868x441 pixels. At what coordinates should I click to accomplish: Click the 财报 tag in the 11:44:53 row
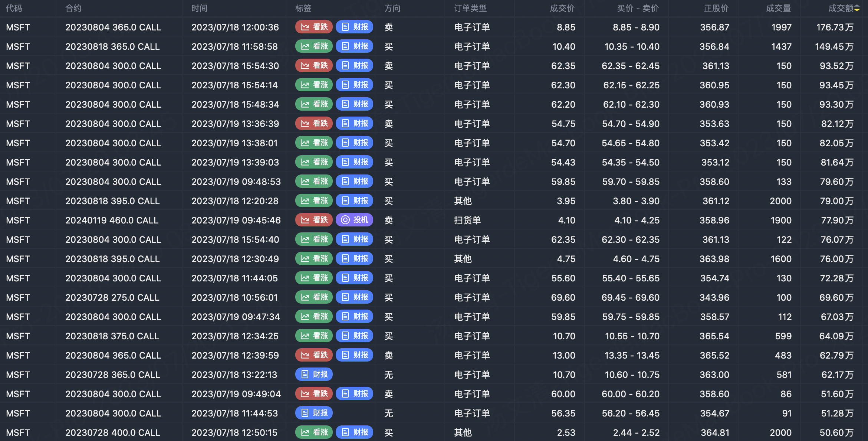314,413
